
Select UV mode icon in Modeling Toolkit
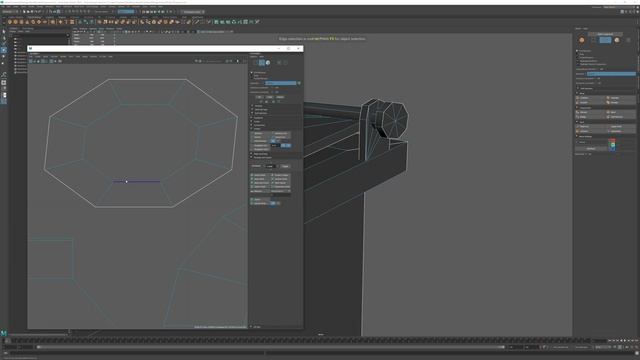(629, 40)
